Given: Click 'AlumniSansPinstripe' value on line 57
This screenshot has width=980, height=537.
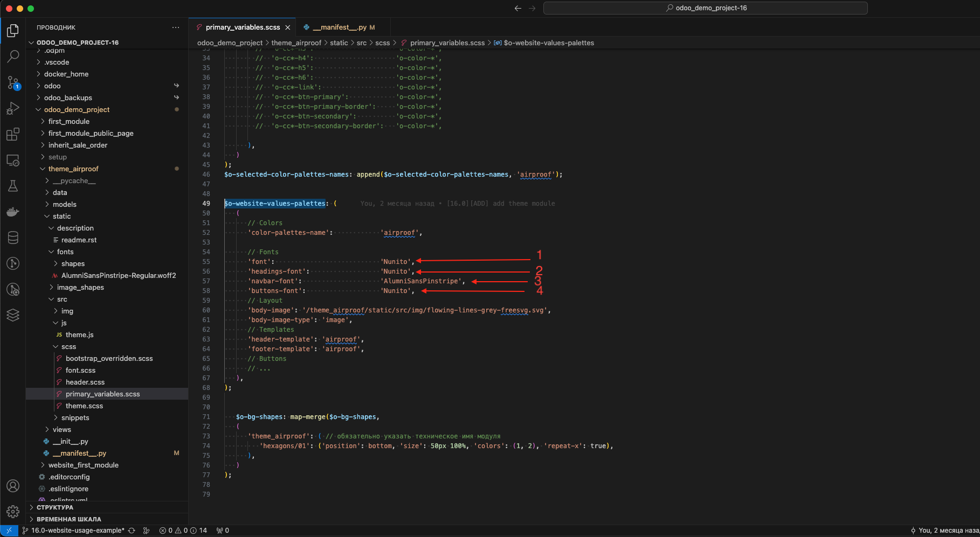Looking at the screenshot, I should click(422, 281).
